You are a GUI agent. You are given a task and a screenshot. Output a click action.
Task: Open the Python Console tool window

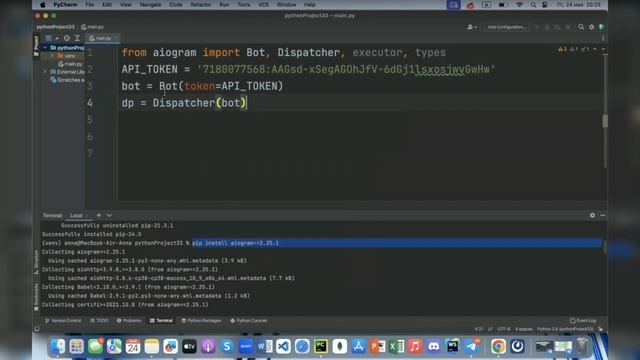click(x=248, y=320)
